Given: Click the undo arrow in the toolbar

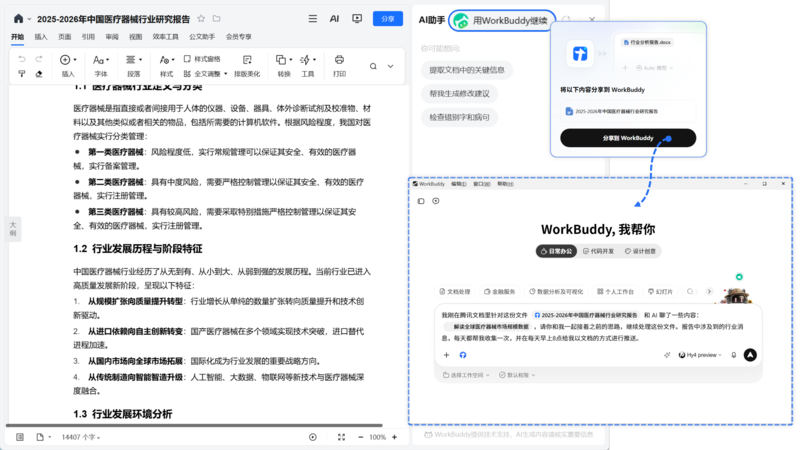Looking at the screenshot, I should (x=21, y=59).
